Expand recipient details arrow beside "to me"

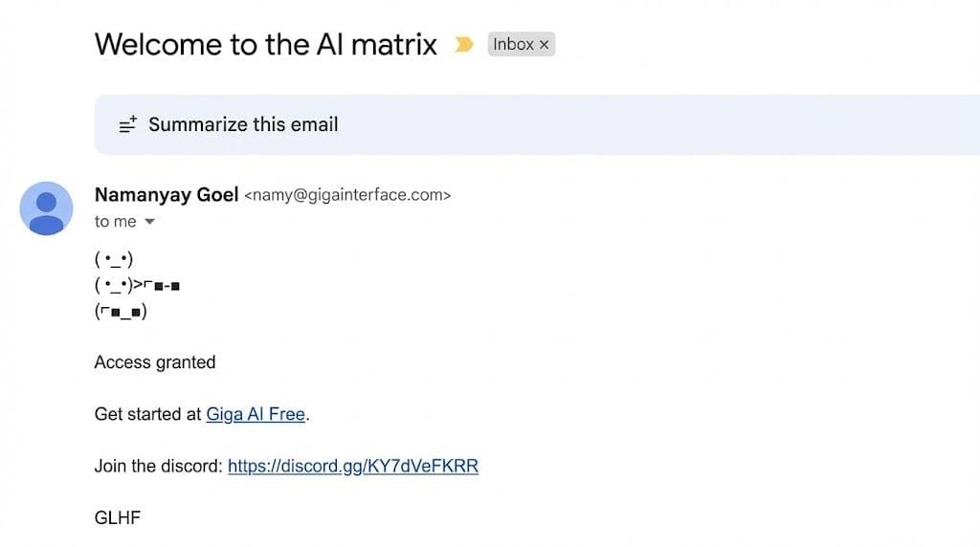pyautogui.click(x=149, y=222)
